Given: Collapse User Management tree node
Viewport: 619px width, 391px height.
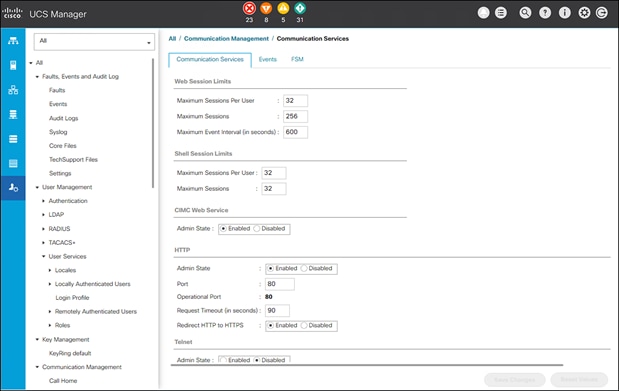Looking at the screenshot, I should 37,187.
